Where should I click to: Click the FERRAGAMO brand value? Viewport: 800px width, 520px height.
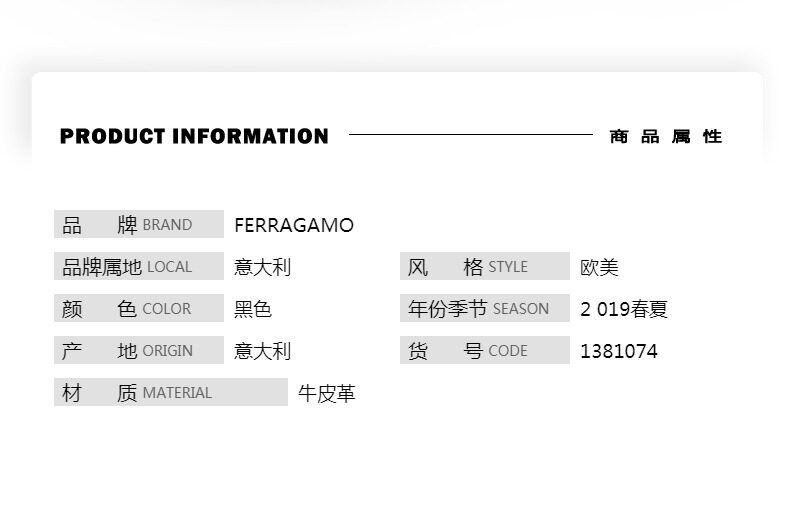pos(294,225)
